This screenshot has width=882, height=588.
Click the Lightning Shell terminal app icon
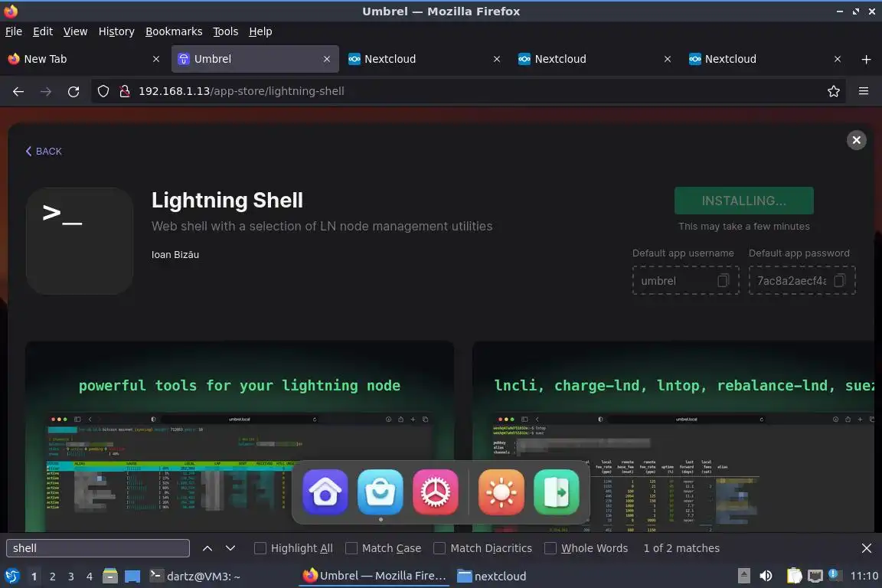(80, 241)
